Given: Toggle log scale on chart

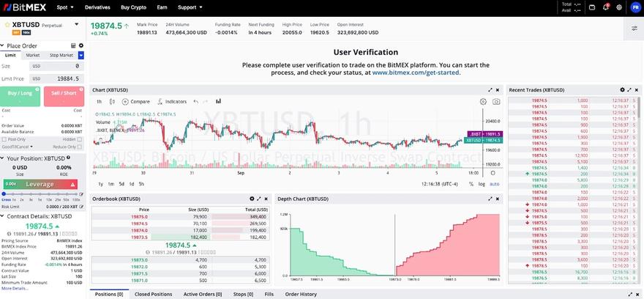Looking at the screenshot, I should tap(482, 184).
